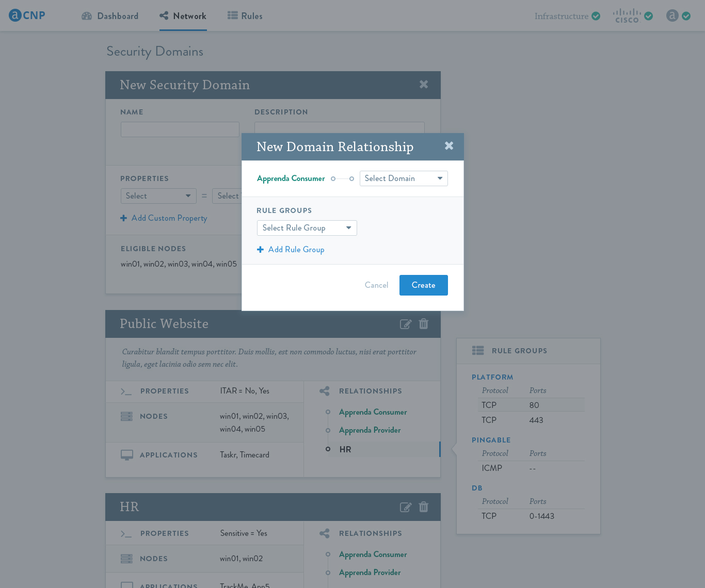Expand the Select Rule Group dropdown
The height and width of the screenshot is (588, 705).
307,228
